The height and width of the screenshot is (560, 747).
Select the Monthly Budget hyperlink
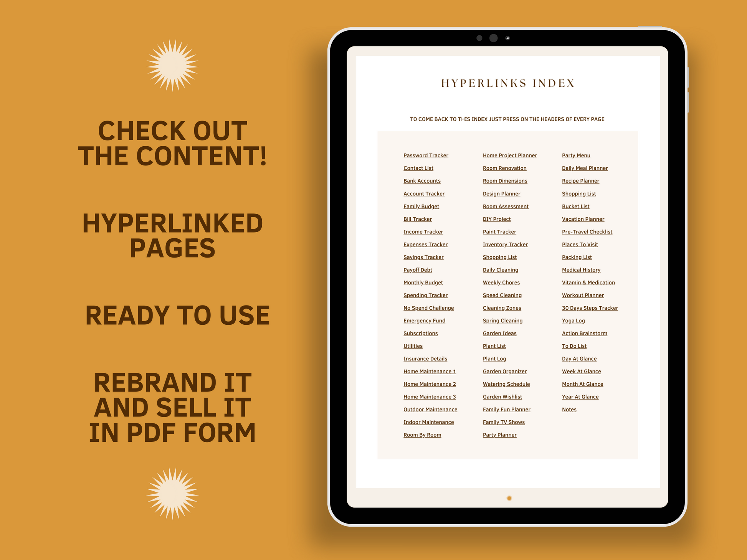coord(423,282)
